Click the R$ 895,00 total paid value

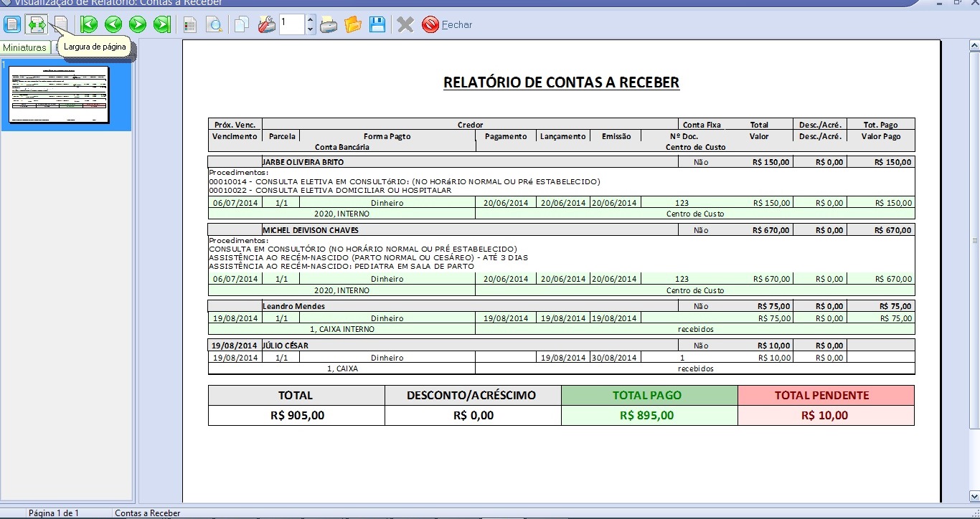(646, 415)
